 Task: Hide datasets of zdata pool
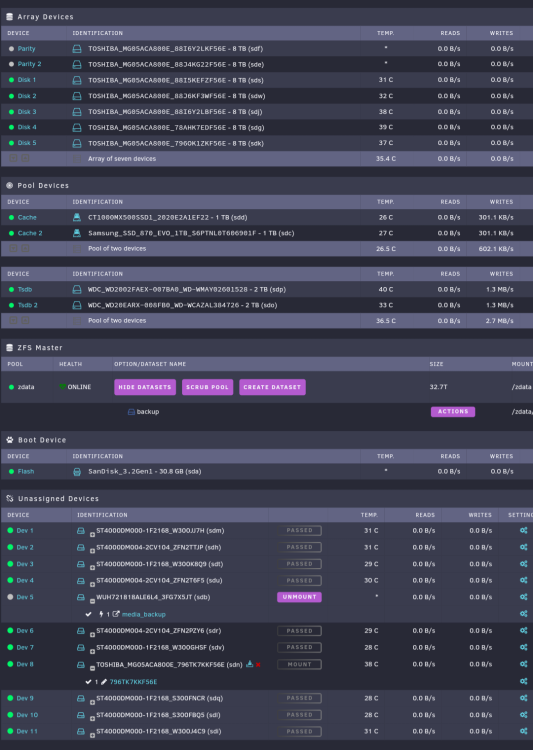click(145, 387)
